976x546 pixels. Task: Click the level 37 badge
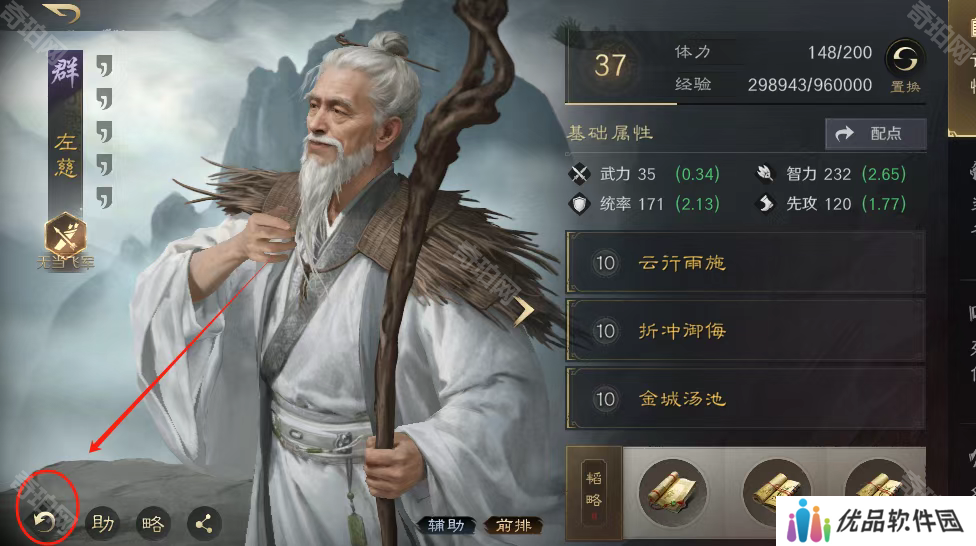609,65
